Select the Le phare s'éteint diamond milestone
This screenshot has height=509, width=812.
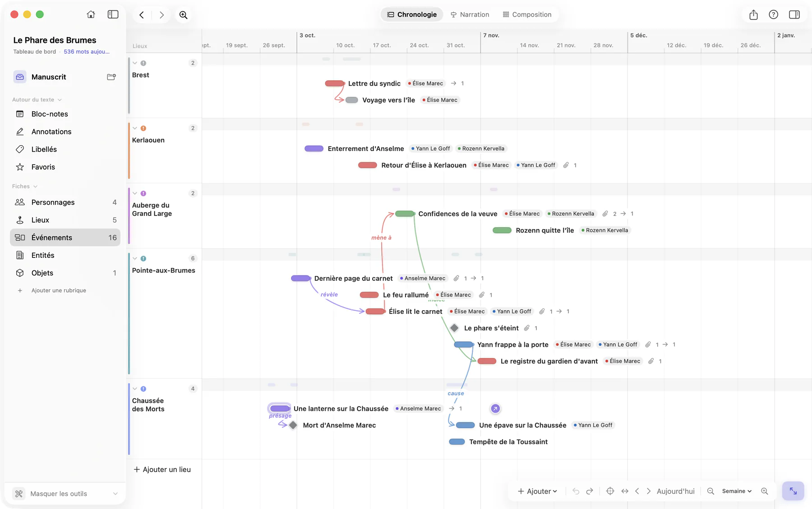[x=454, y=328]
